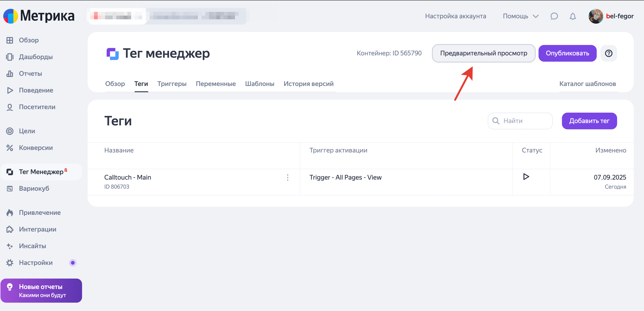Switch to the Триггеры tab
The height and width of the screenshot is (311, 644).
(172, 84)
